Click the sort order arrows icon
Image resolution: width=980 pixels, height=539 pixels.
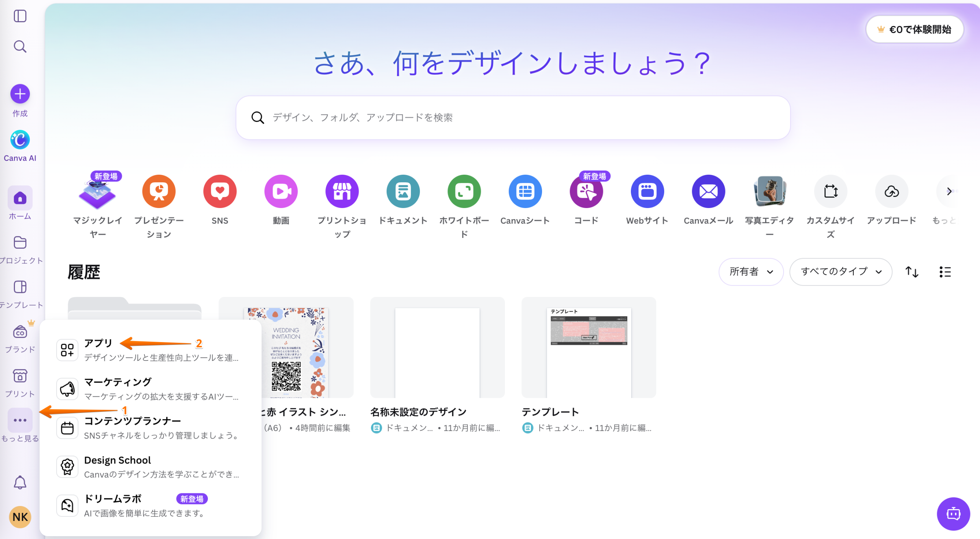point(912,272)
